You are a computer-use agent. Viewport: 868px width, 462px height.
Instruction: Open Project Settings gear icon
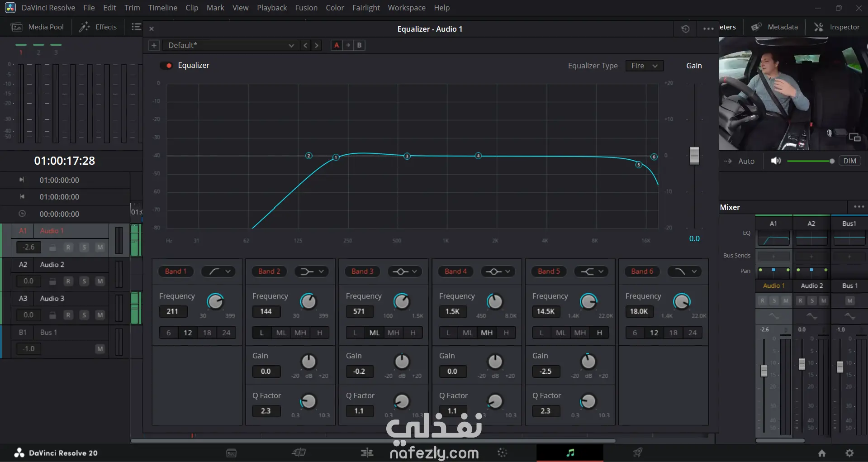[849, 453]
